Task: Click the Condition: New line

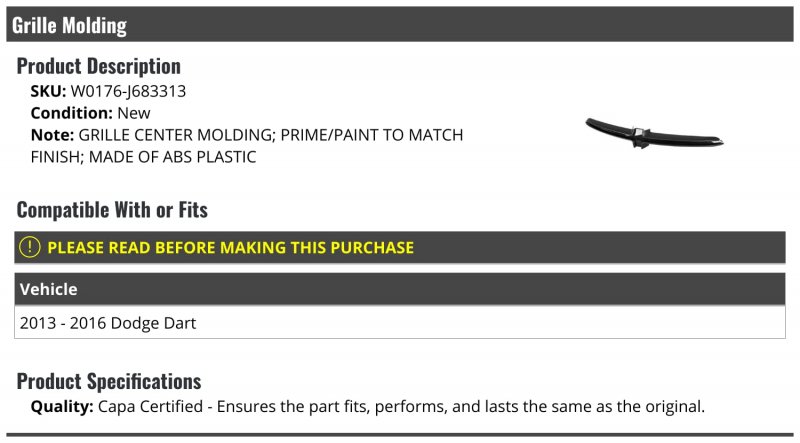Action: tap(90, 113)
